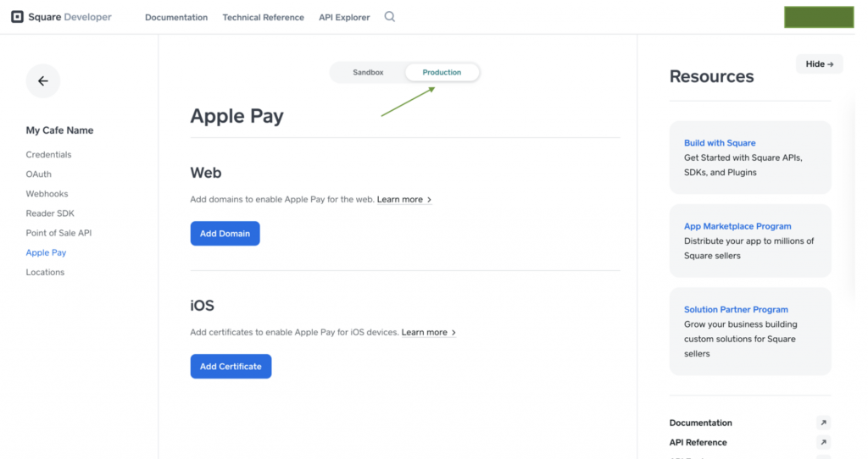Click the Square logo icon
868x459 pixels.
coord(17,17)
